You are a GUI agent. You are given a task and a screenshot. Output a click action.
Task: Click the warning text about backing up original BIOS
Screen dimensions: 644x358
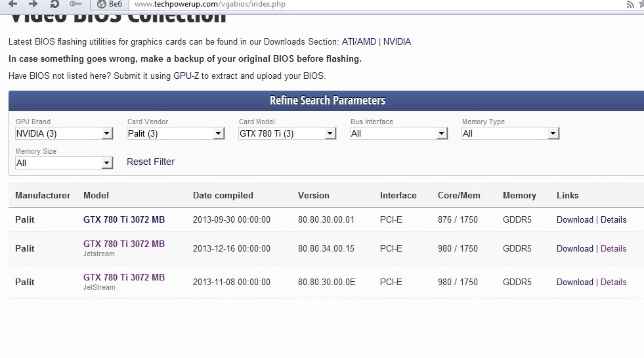point(185,58)
